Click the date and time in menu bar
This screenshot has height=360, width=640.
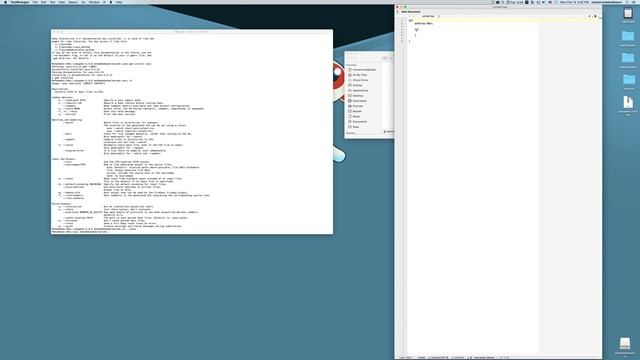[574, 2]
